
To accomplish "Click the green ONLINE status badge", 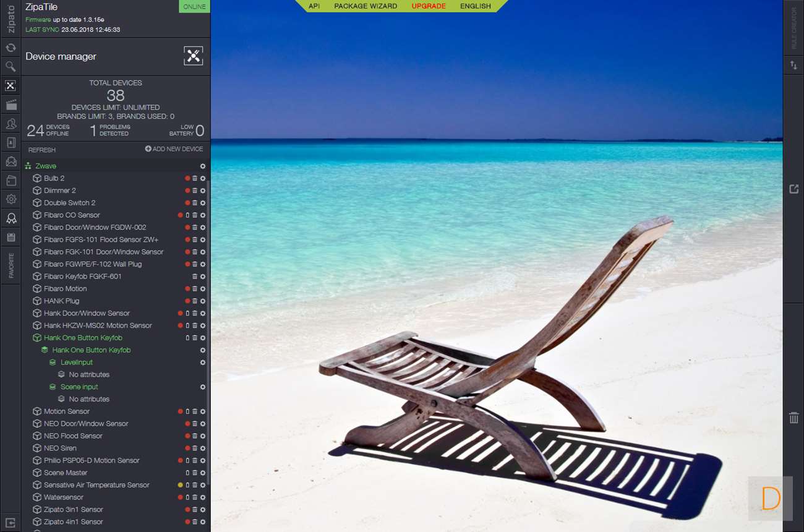I will 195,6.
